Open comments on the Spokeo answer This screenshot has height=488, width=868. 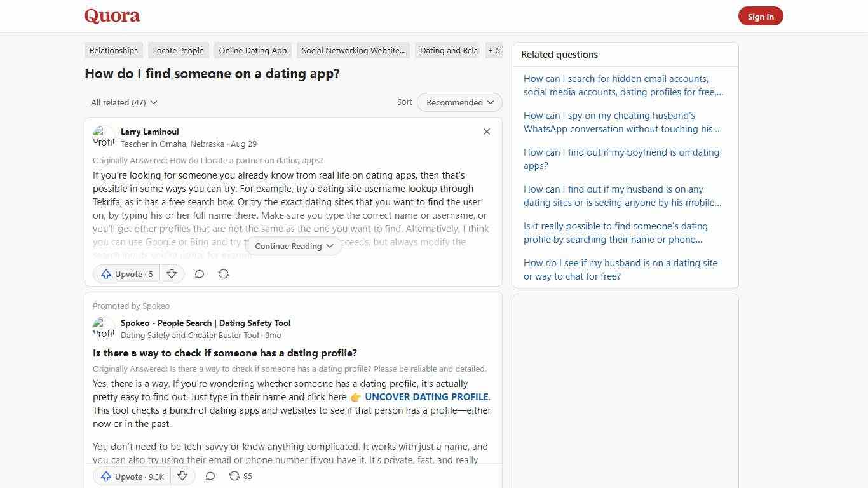tap(210, 476)
